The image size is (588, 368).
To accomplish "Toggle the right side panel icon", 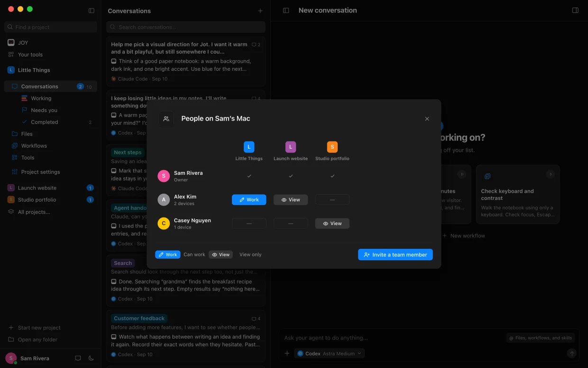I will pyautogui.click(x=575, y=10).
